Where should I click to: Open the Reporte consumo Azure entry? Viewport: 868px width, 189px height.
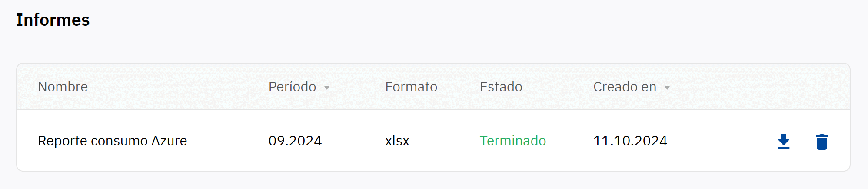[112, 141]
